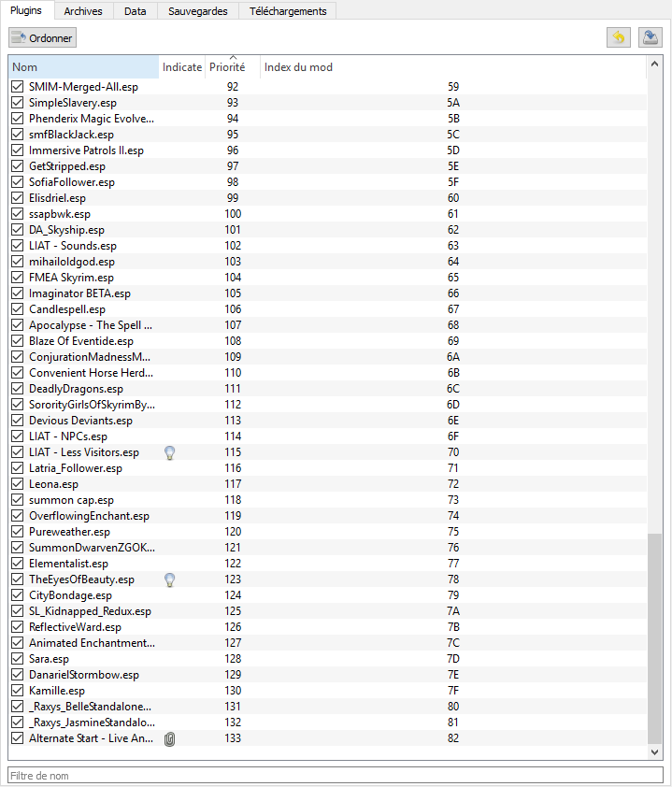Click the paperclip icon on the Alternate Start row
This screenshot has width=672, height=787.
click(169, 738)
